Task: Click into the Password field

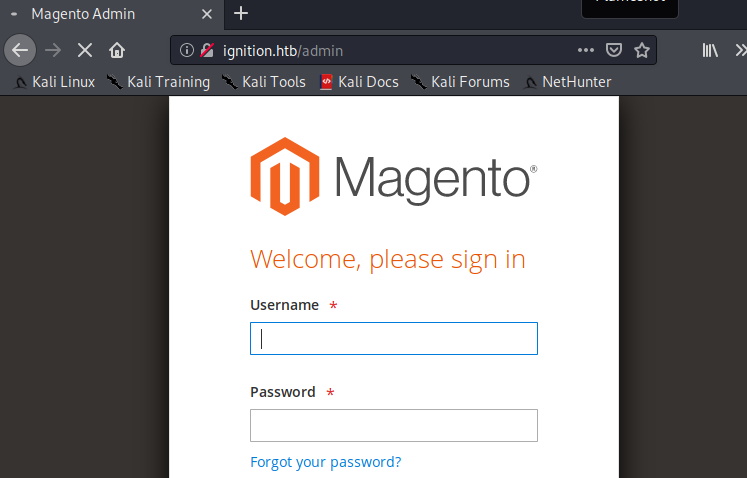Action: [x=393, y=425]
